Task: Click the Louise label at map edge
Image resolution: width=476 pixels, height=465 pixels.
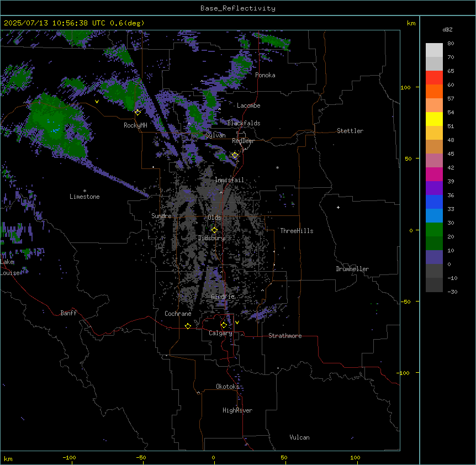Action: point(10,273)
